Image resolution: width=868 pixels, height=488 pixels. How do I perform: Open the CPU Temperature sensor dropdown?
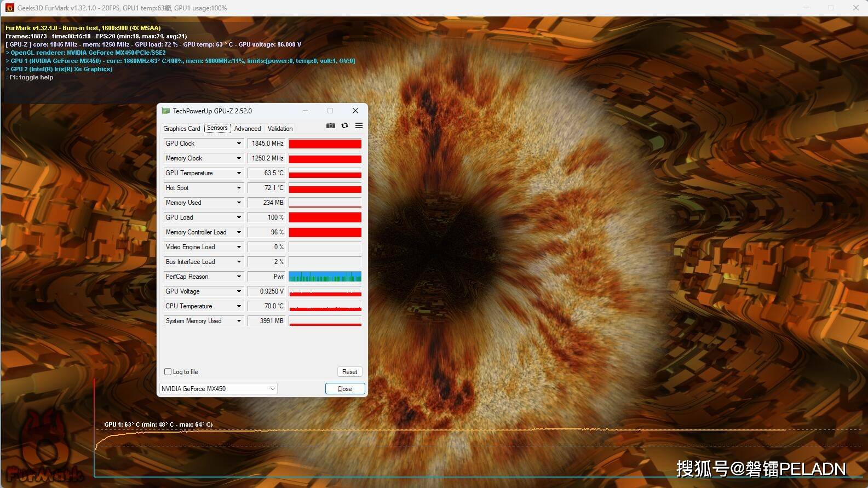[239, 306]
